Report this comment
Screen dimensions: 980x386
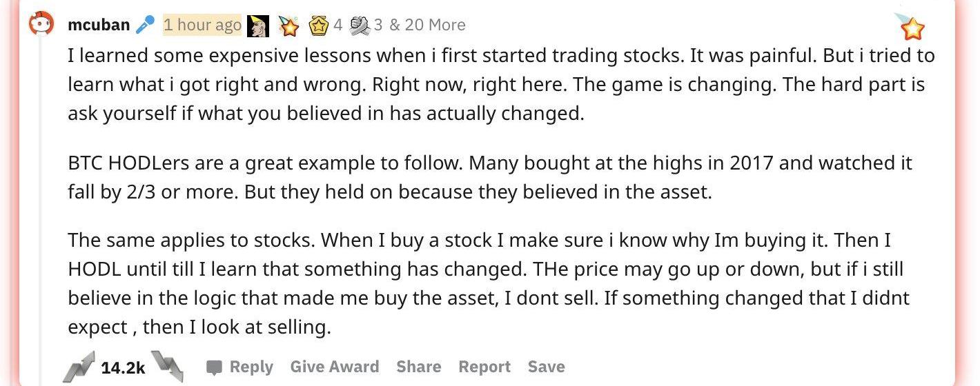tap(484, 367)
